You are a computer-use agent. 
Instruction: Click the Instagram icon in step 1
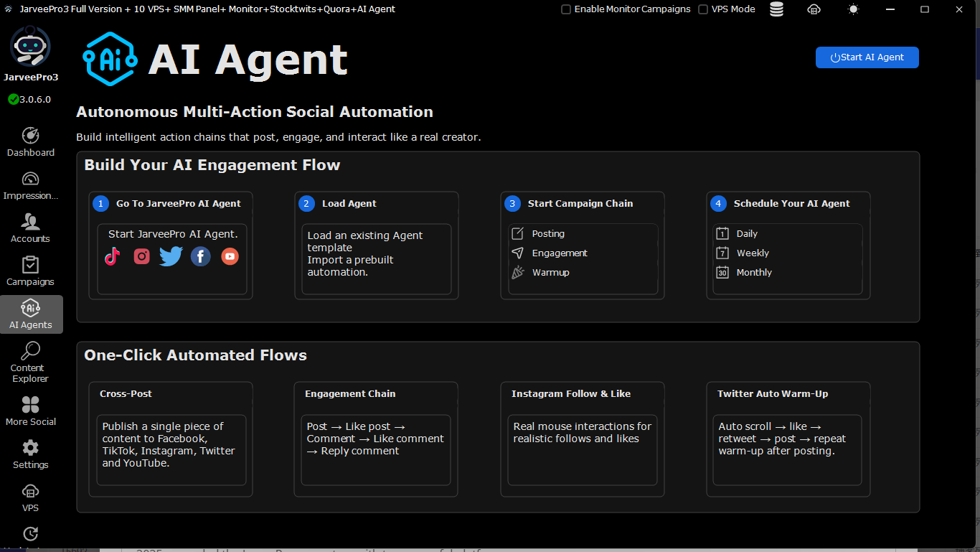142,256
